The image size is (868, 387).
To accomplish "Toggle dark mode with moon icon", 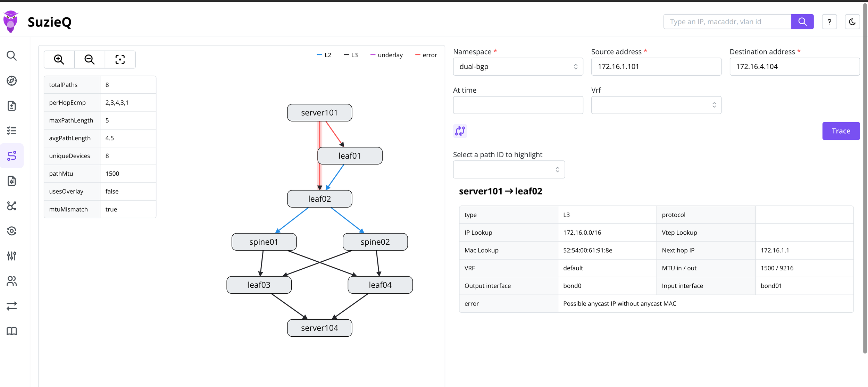I will coord(852,22).
